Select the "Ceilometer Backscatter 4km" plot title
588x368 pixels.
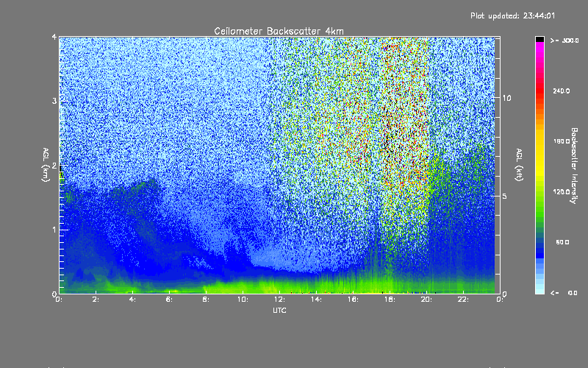click(x=279, y=31)
